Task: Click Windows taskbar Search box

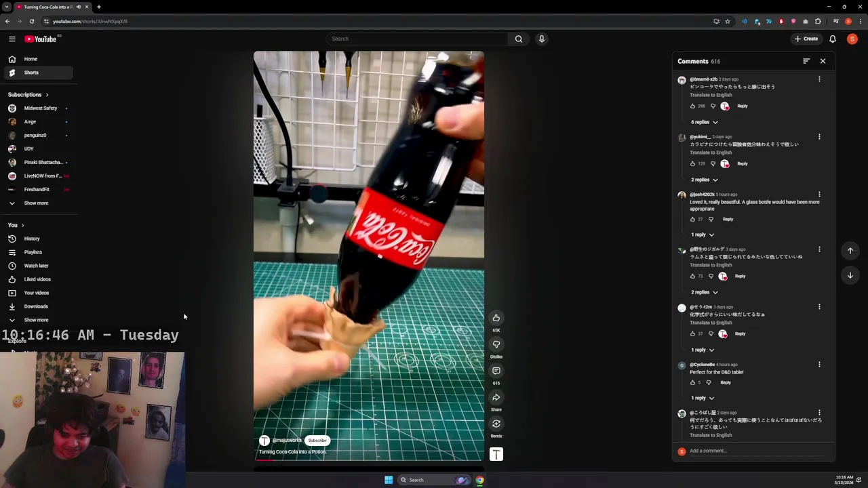Action: click(x=434, y=480)
